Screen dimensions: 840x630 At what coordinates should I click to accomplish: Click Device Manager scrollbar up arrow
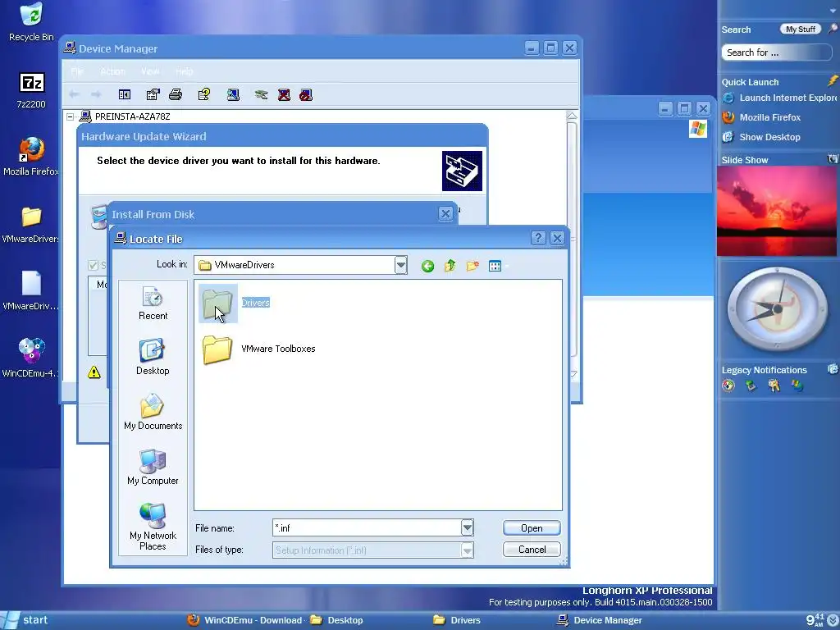tap(572, 116)
